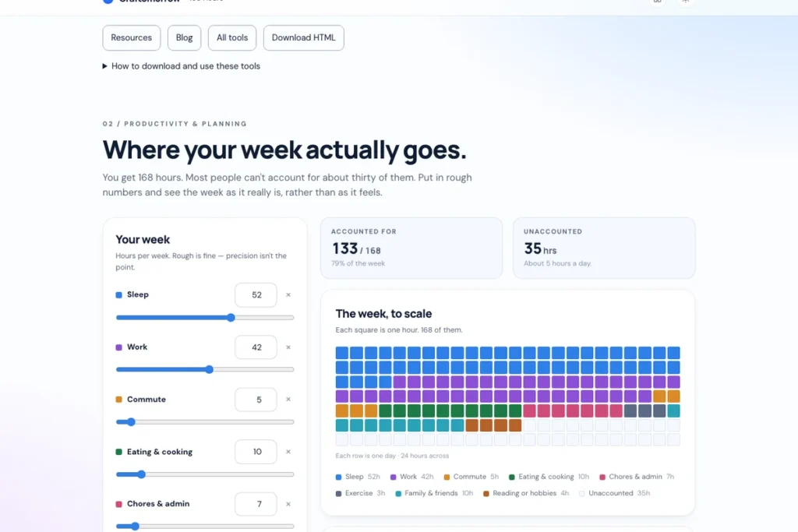The image size is (798, 532).
Task: Click the 'Eating & cooking 10h' legend entry
Action: tap(549, 477)
